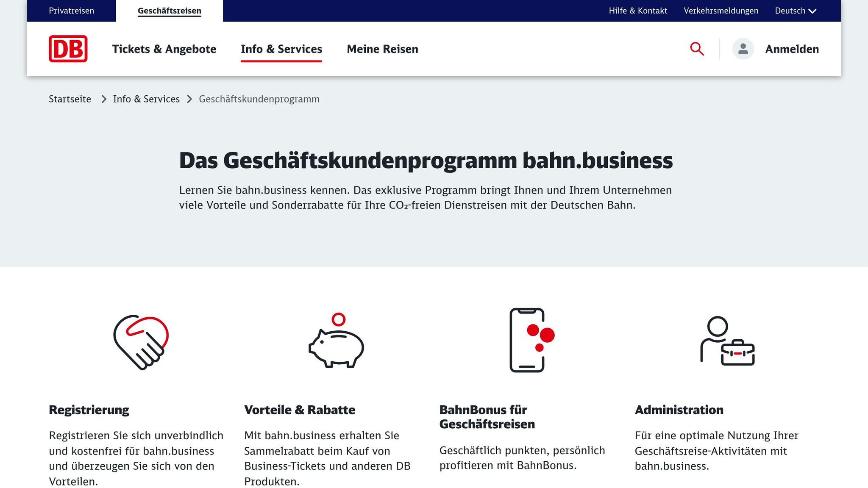Click the smartphone BahnBonus icon
Image resolution: width=868 pixels, height=488 pixels.
(x=532, y=340)
